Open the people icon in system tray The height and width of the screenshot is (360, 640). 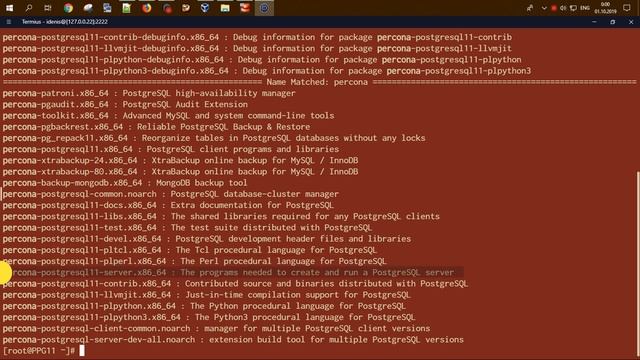click(530, 8)
